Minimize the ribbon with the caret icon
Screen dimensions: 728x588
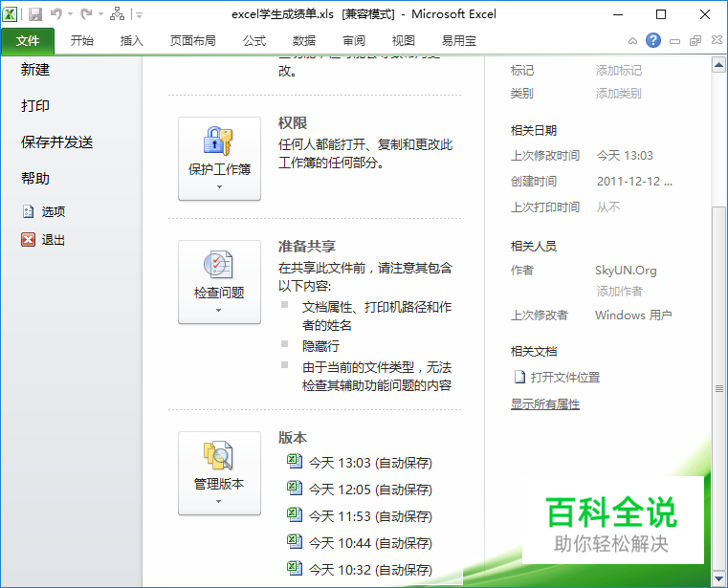click(632, 41)
